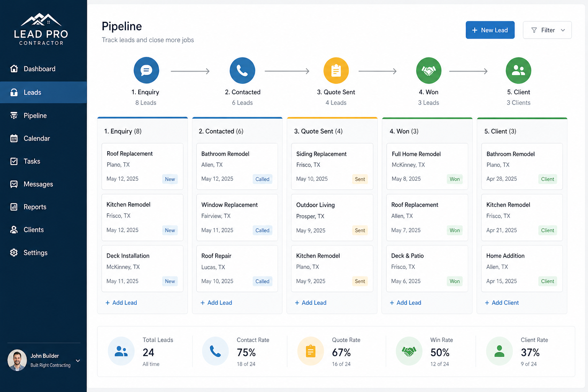
Task: Click the Won stage handshake icon
Action: pyautogui.click(x=428, y=70)
